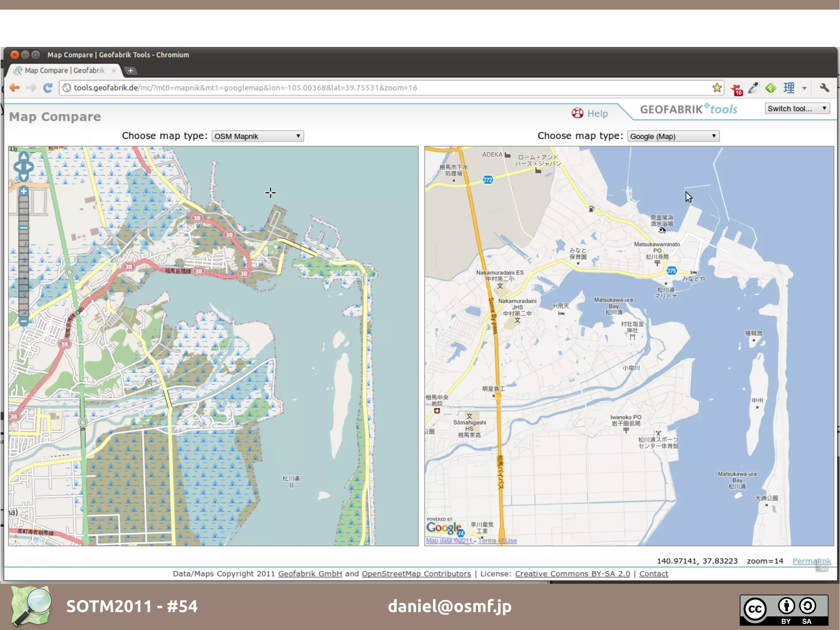Bookmark page with the star icon
840x630 pixels.
click(x=717, y=88)
